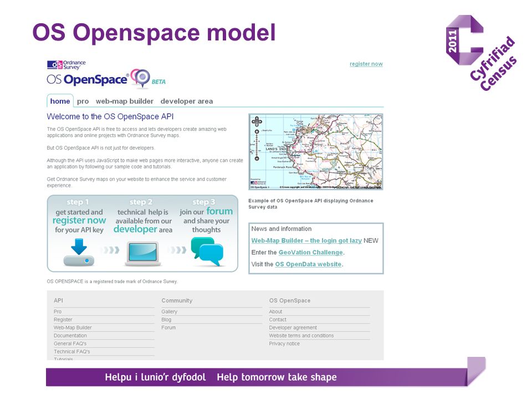
Task: Click the register now link at top
Action: click(x=366, y=64)
